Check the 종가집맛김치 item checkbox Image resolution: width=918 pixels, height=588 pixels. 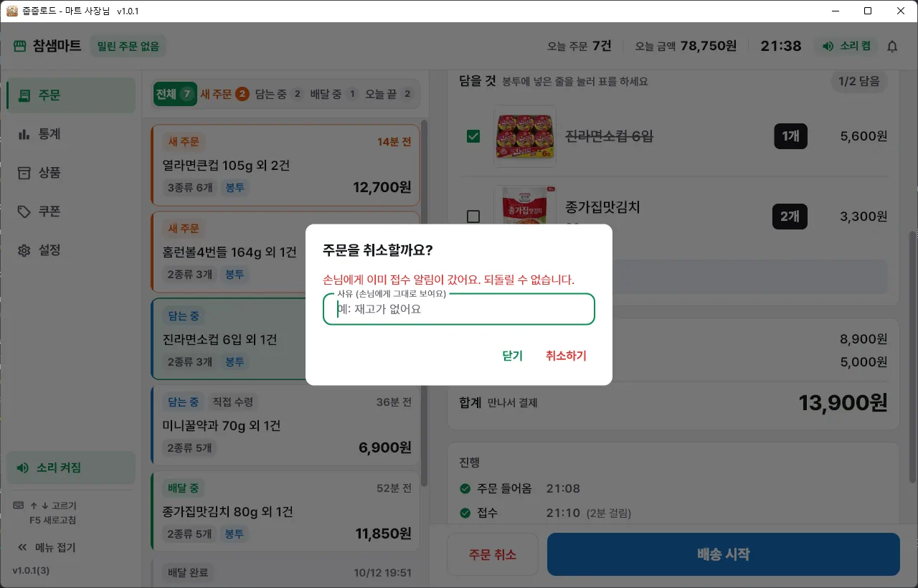click(473, 216)
